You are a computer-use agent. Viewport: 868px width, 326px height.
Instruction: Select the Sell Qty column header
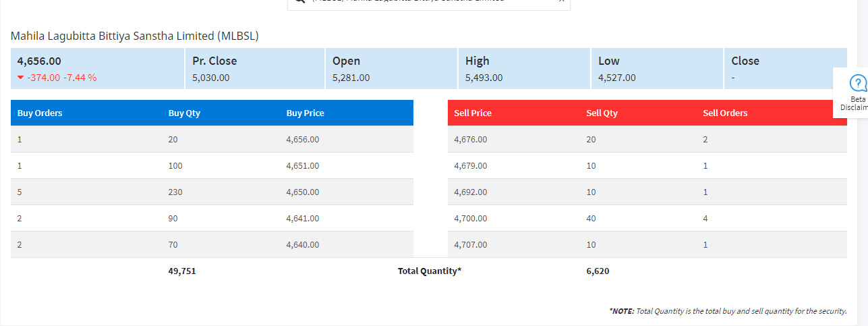602,113
